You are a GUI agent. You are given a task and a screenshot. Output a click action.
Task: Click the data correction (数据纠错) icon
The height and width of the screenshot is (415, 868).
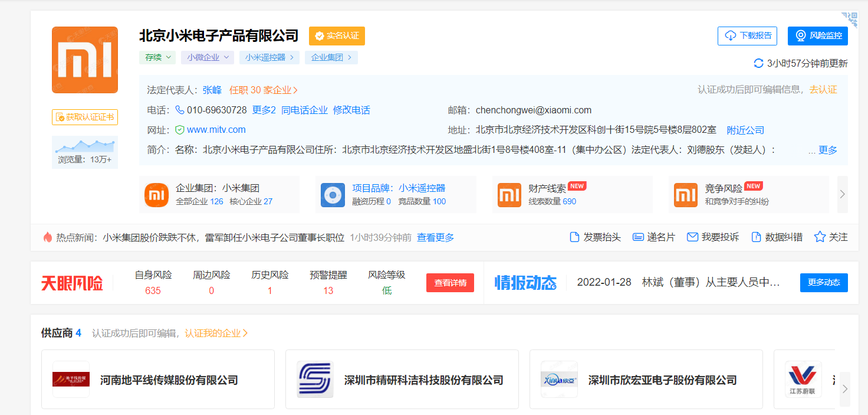[757, 237]
